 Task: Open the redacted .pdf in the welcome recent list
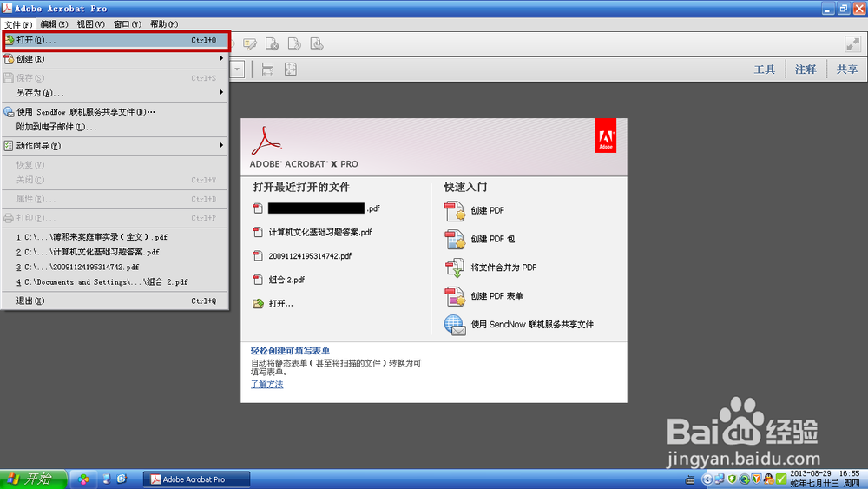click(324, 208)
